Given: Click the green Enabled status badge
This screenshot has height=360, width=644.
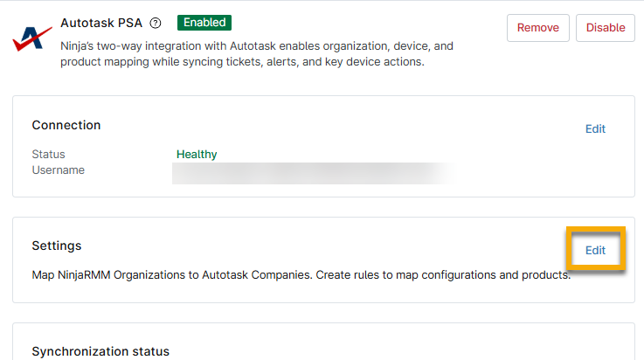Looking at the screenshot, I should pyautogui.click(x=204, y=23).
